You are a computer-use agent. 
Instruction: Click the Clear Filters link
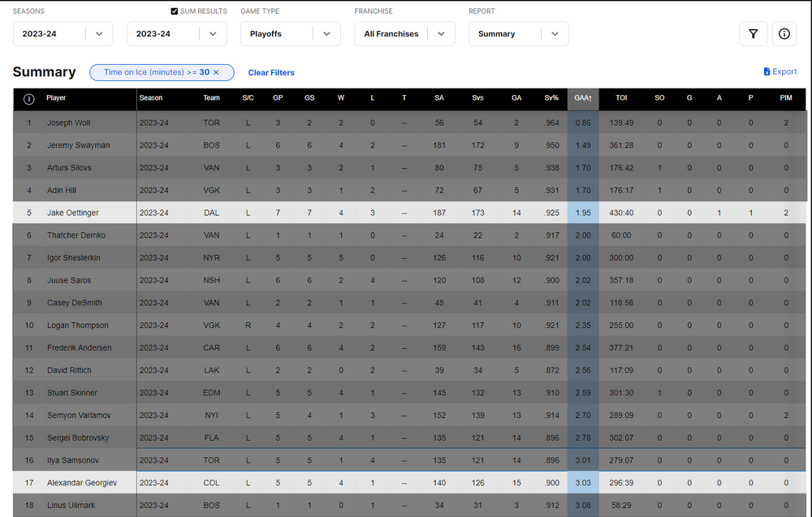pyautogui.click(x=271, y=73)
